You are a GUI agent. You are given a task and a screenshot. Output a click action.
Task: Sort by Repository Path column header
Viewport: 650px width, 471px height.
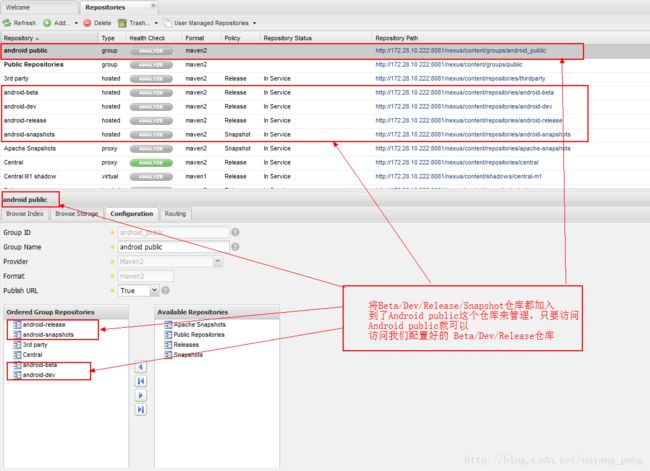(x=510, y=38)
